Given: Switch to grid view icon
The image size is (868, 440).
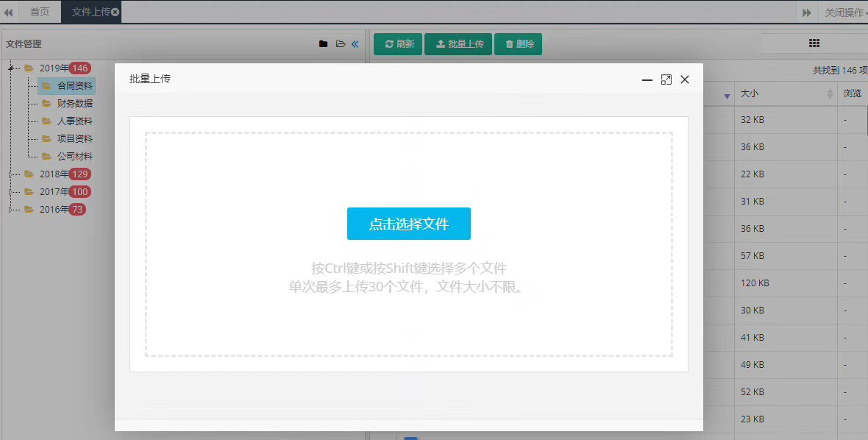Looking at the screenshot, I should [x=814, y=43].
